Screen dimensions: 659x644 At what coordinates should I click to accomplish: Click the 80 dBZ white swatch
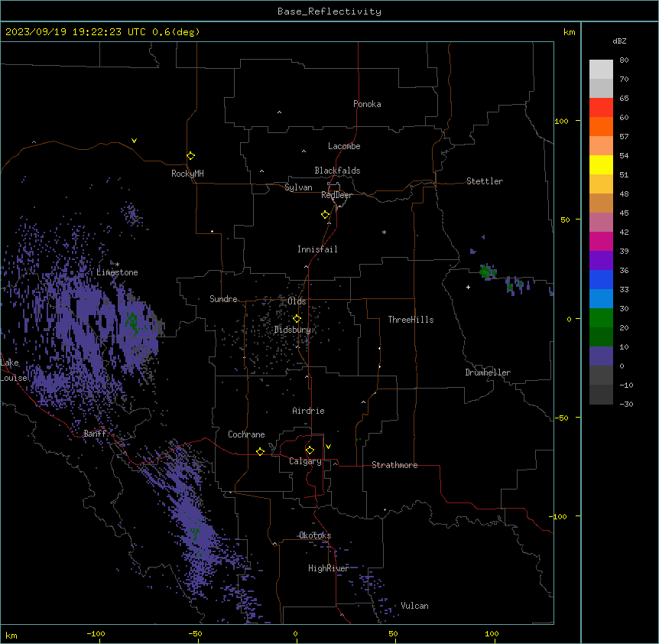(x=601, y=70)
